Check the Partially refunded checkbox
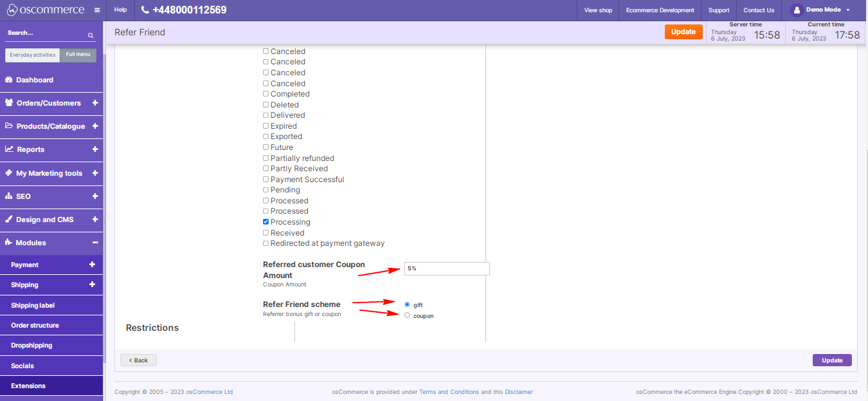868x401 pixels. click(266, 158)
